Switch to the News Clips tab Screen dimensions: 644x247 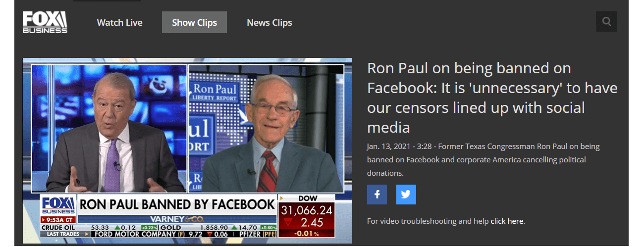(x=269, y=22)
